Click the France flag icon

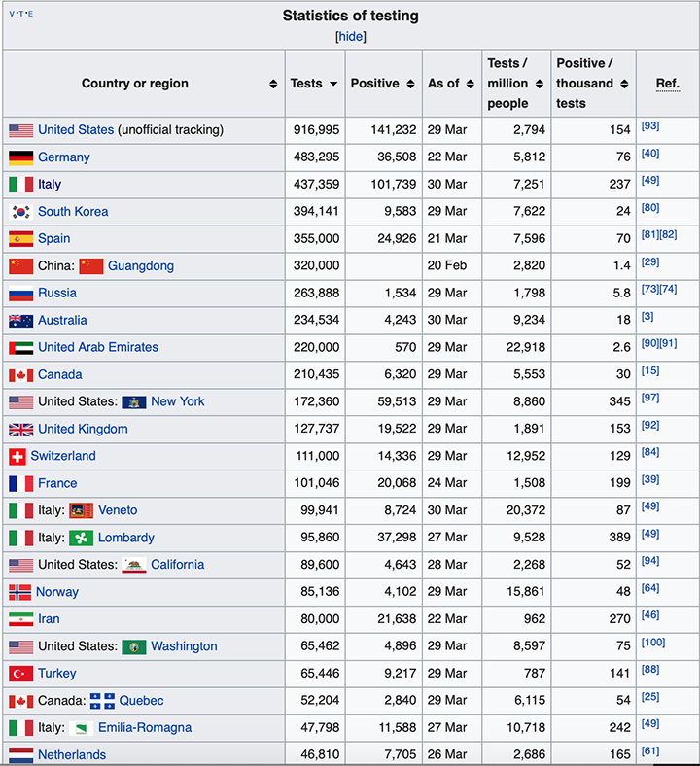pos(21,484)
